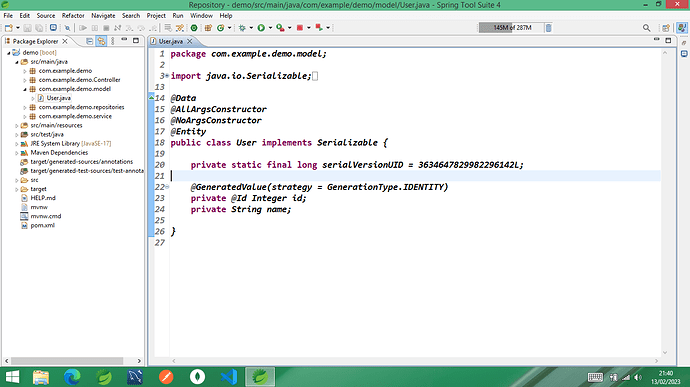Expand the folded imports on line 3

(x=167, y=76)
